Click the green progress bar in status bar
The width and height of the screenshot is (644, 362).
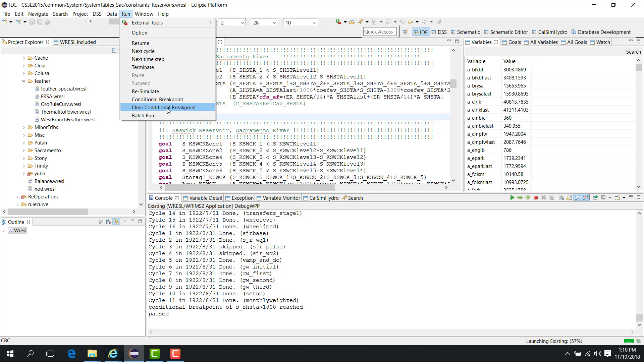(629, 341)
